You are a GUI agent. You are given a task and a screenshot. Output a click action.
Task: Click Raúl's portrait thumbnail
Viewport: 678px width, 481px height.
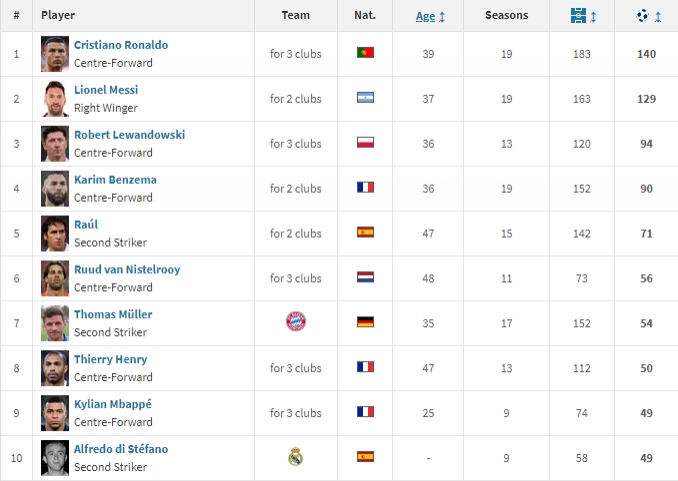[55, 234]
